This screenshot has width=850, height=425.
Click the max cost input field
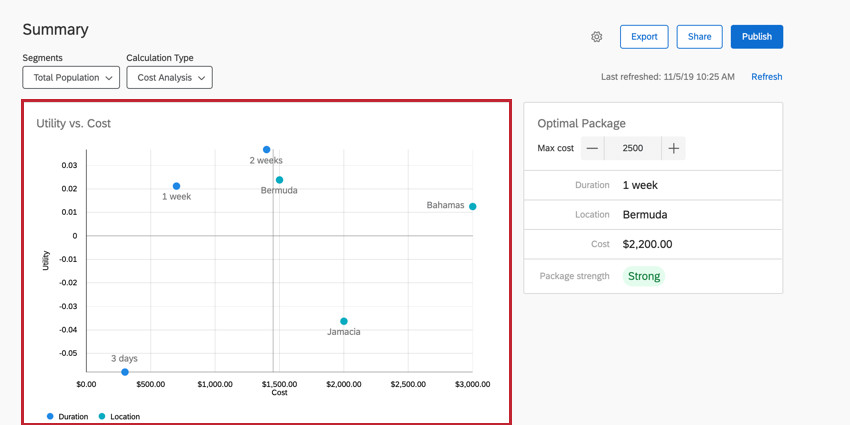pyautogui.click(x=632, y=148)
